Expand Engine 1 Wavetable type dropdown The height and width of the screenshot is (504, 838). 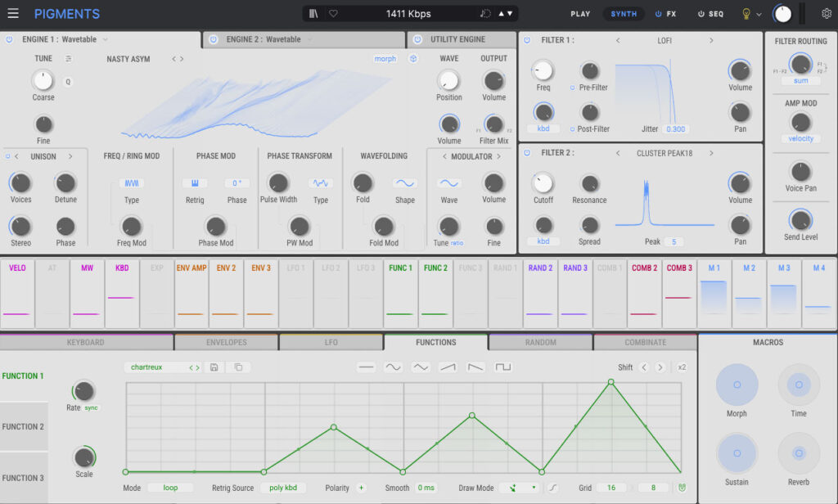point(106,39)
